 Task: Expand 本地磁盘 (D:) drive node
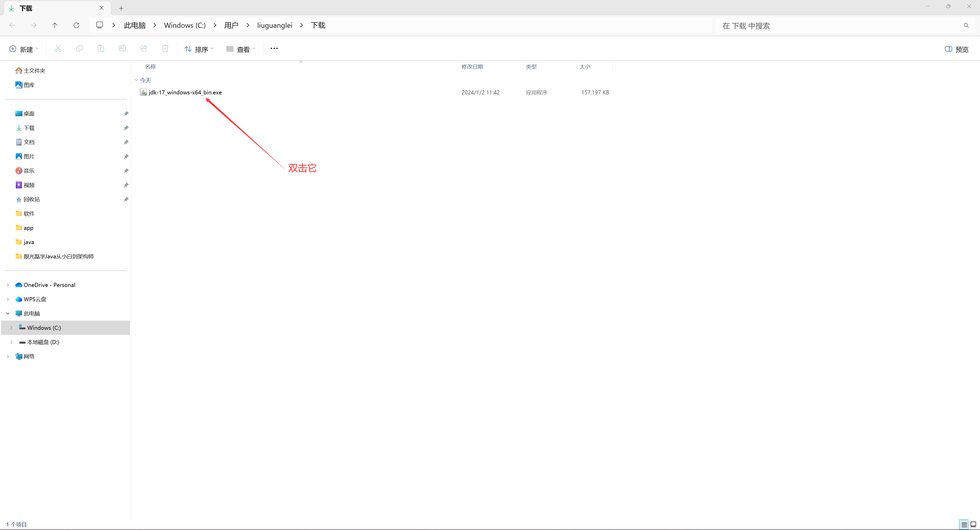click(11, 342)
